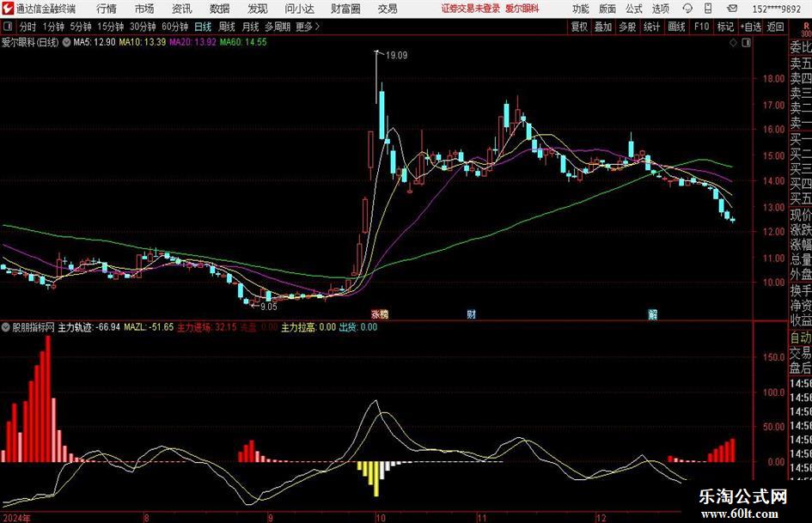Open the 公式 menu
812x523 pixels.
(x=634, y=9)
